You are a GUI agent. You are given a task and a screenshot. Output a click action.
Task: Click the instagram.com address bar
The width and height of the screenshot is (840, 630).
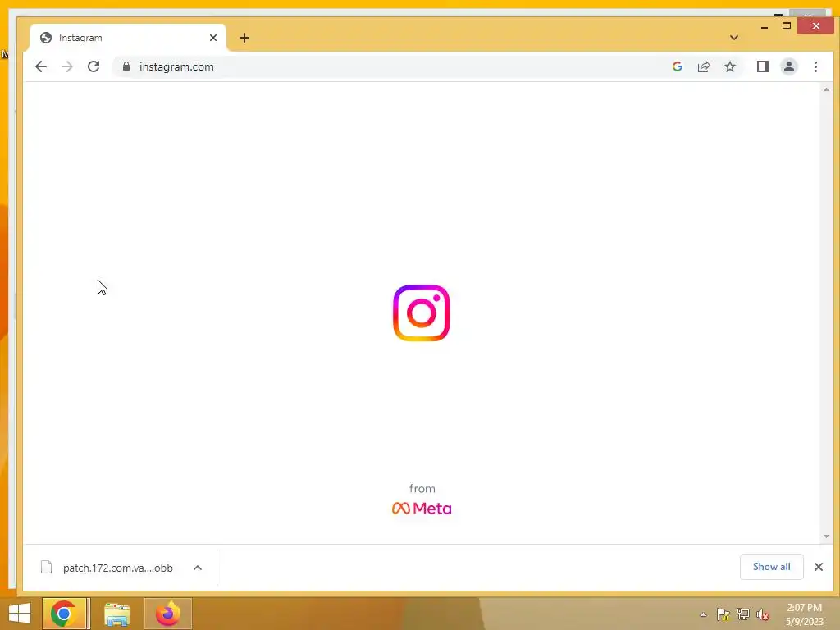pyautogui.click(x=391, y=66)
